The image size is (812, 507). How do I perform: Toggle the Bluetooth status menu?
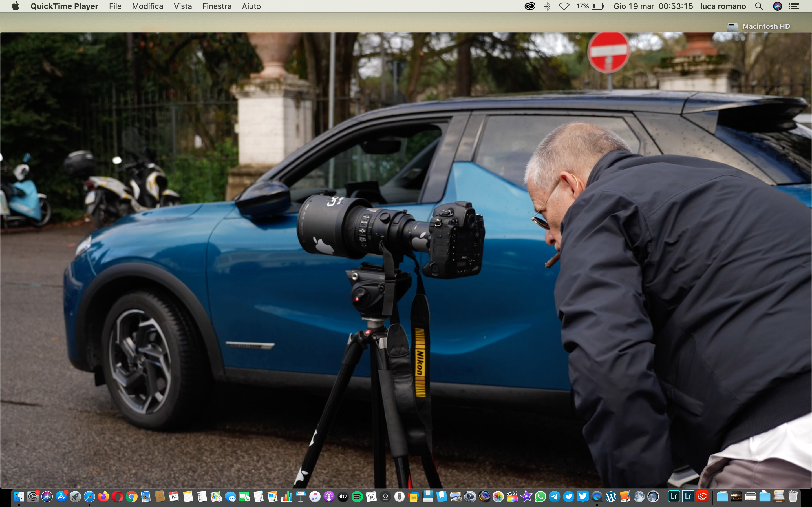547,6
